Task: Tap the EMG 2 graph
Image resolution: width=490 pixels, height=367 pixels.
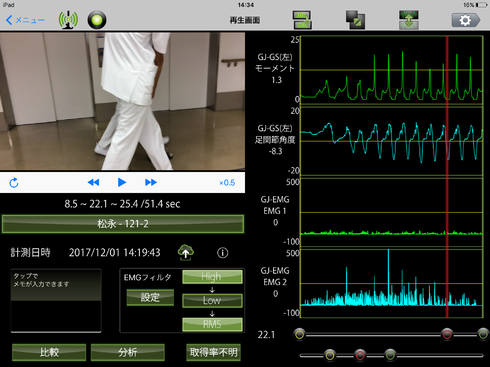Action: coord(392,283)
